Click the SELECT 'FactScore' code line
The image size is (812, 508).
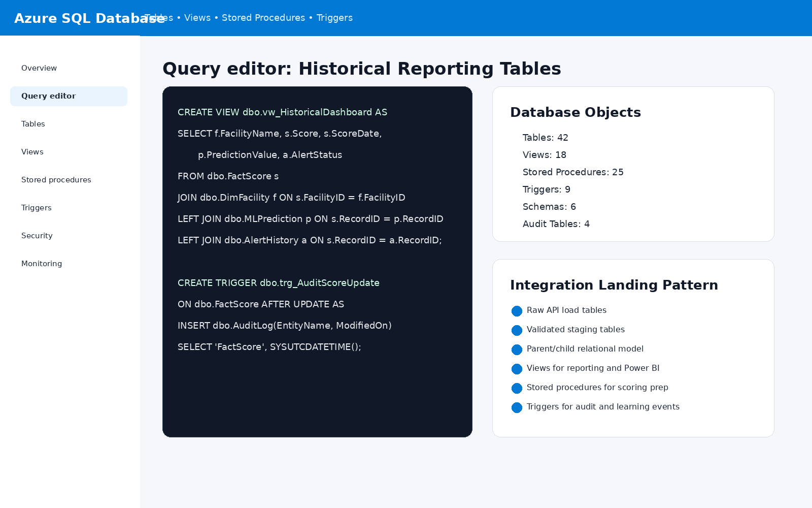(269, 347)
